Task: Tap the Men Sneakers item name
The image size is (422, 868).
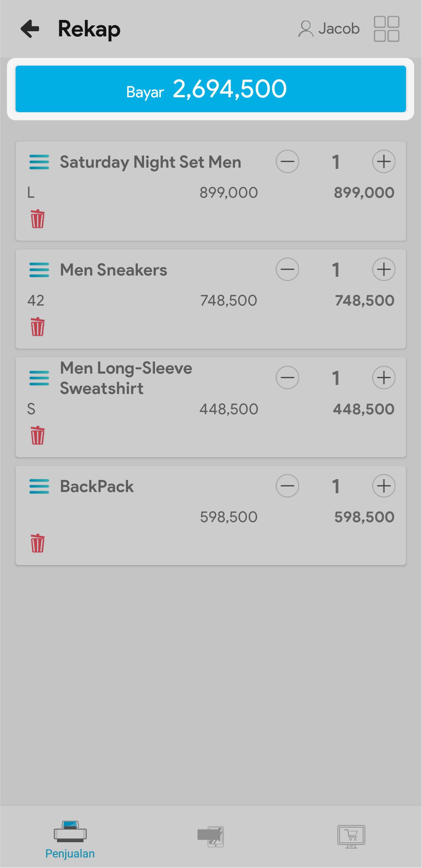Action: (x=113, y=270)
